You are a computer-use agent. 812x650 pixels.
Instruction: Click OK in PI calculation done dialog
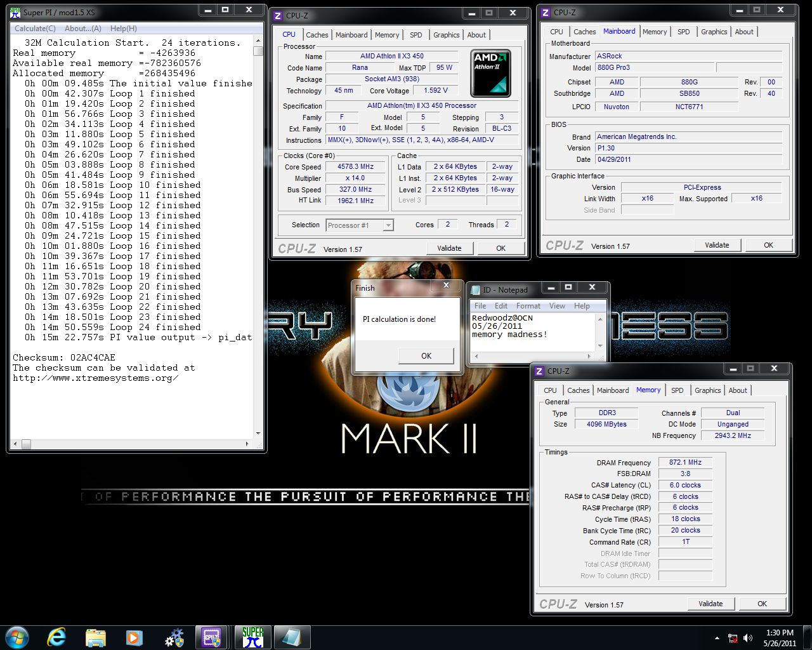point(426,355)
